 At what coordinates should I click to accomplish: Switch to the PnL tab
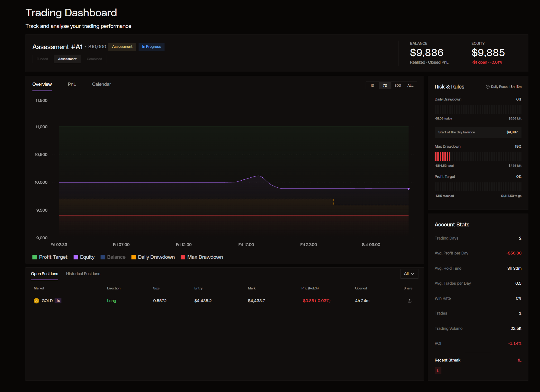click(x=72, y=84)
